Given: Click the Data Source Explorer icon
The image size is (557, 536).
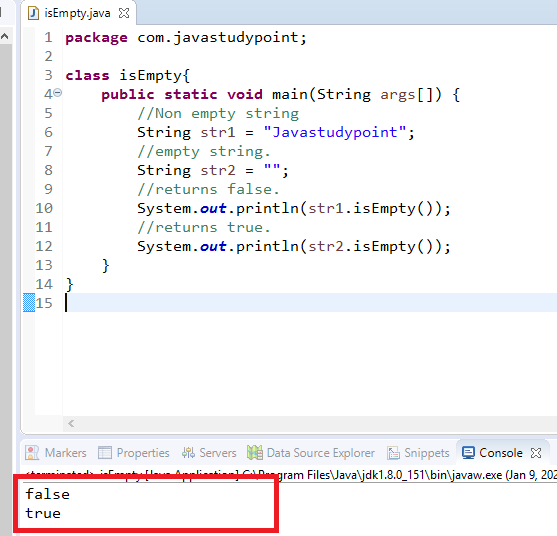Looking at the screenshot, I should click(x=255, y=453).
